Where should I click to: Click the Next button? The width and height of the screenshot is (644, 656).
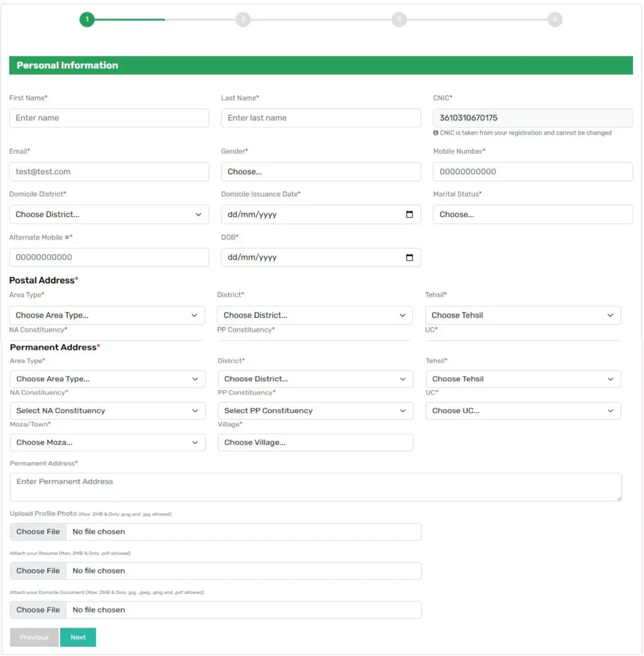(77, 637)
